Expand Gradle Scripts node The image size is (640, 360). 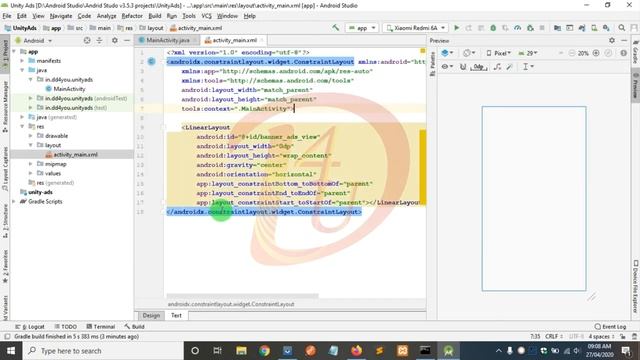point(14,201)
